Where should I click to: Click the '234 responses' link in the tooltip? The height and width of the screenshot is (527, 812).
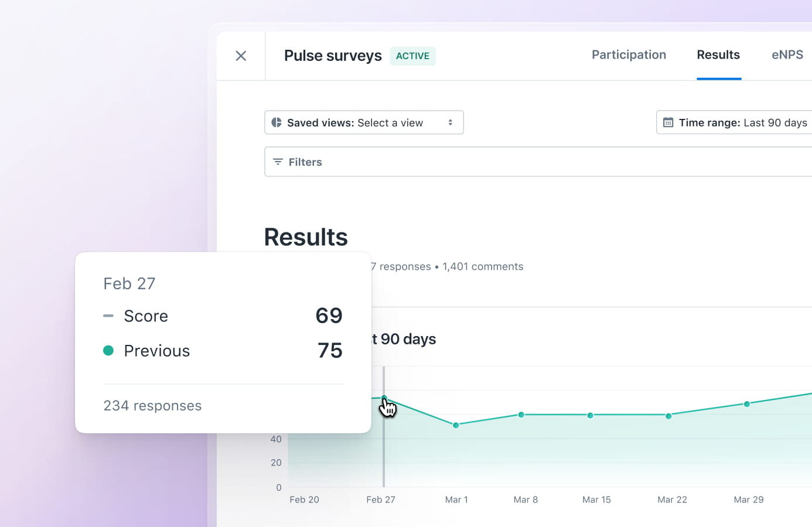point(152,405)
